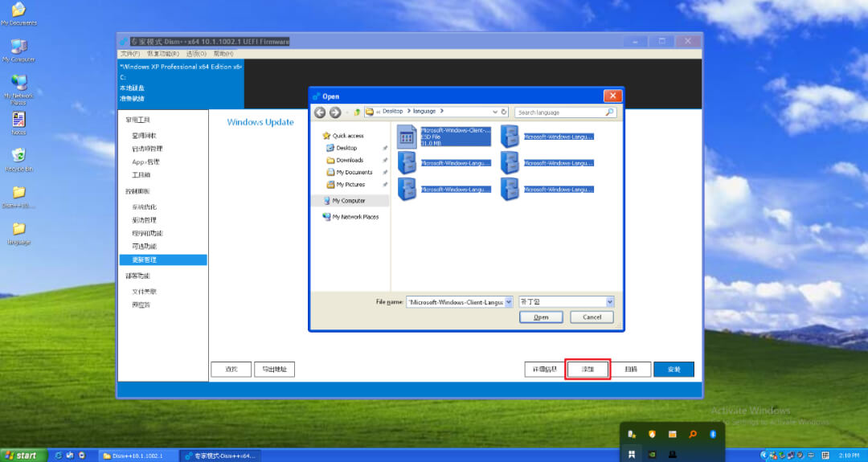Screen dimensions: 868x462
Task: Open the 文件(F) menu
Action: coord(130,54)
